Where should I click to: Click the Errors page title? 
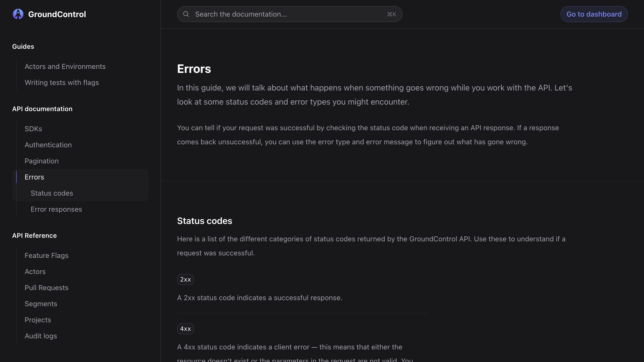(194, 69)
